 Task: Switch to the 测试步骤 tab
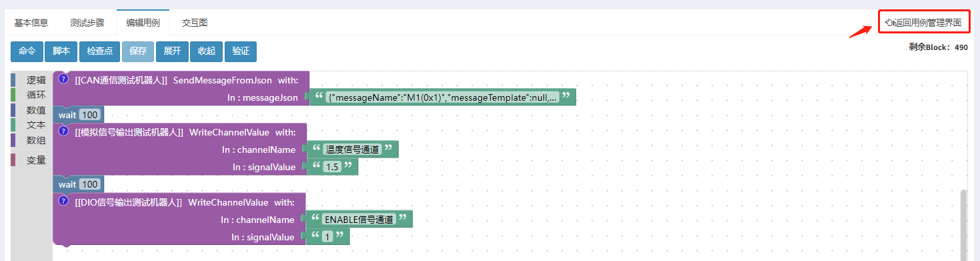87,23
